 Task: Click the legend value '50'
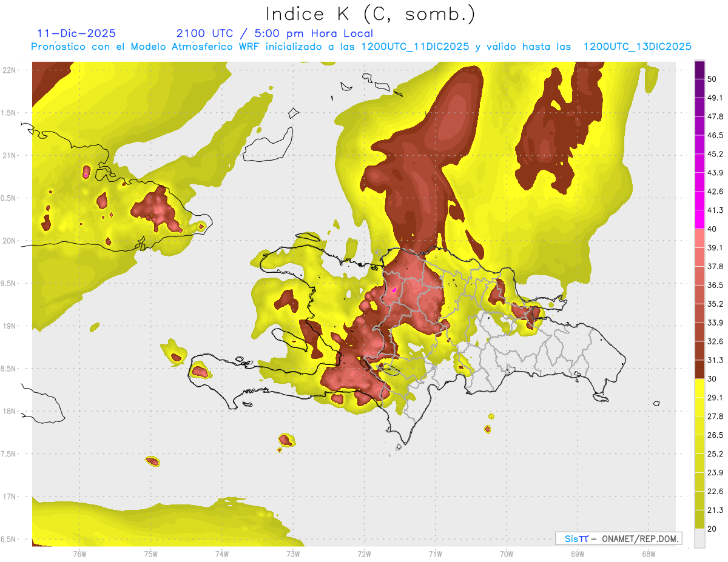713,79
